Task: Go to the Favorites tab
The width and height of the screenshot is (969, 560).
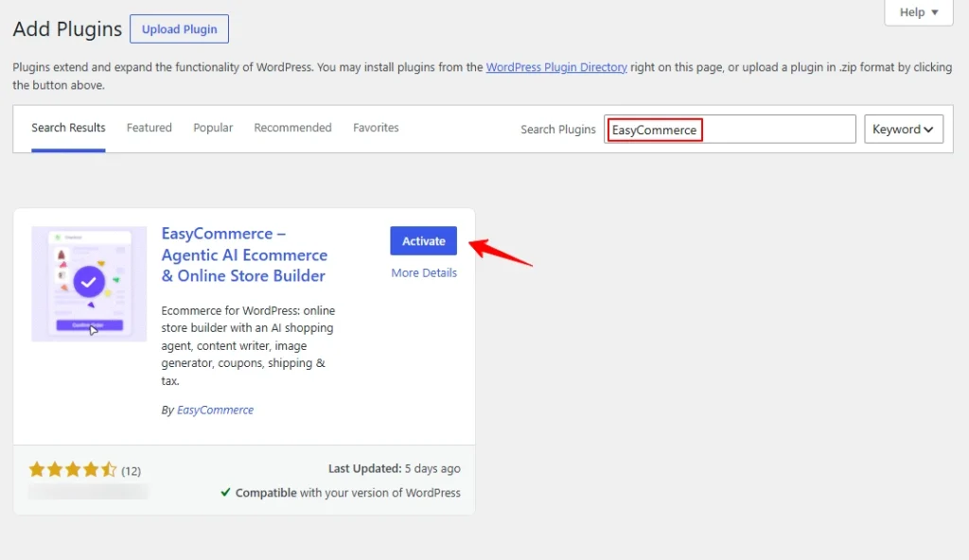Action: coord(376,128)
